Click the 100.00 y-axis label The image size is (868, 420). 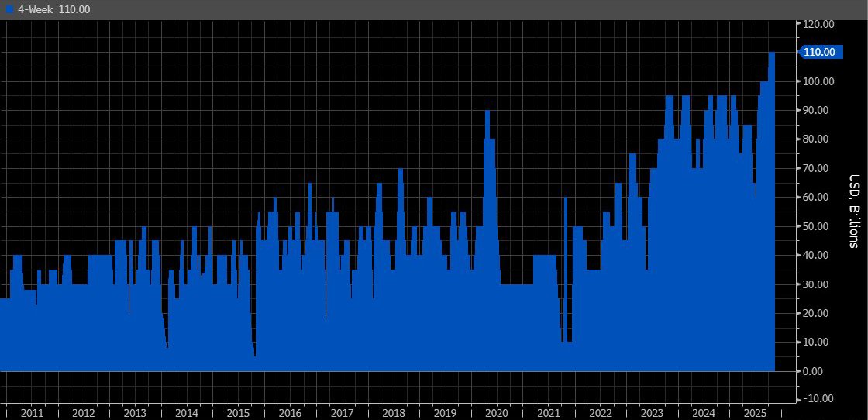818,81
